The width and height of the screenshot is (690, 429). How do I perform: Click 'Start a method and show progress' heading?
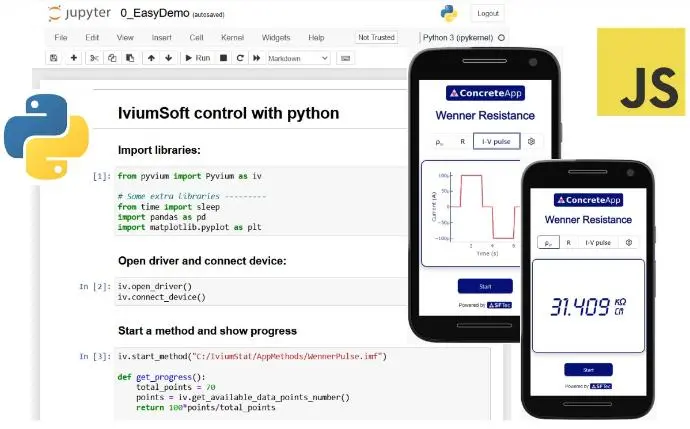[207, 331]
